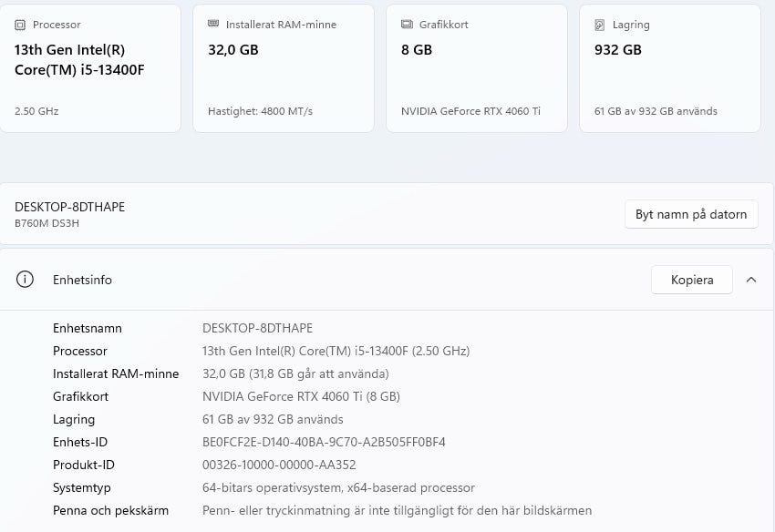
Task: Open the Processor info card
Action: 90,68
